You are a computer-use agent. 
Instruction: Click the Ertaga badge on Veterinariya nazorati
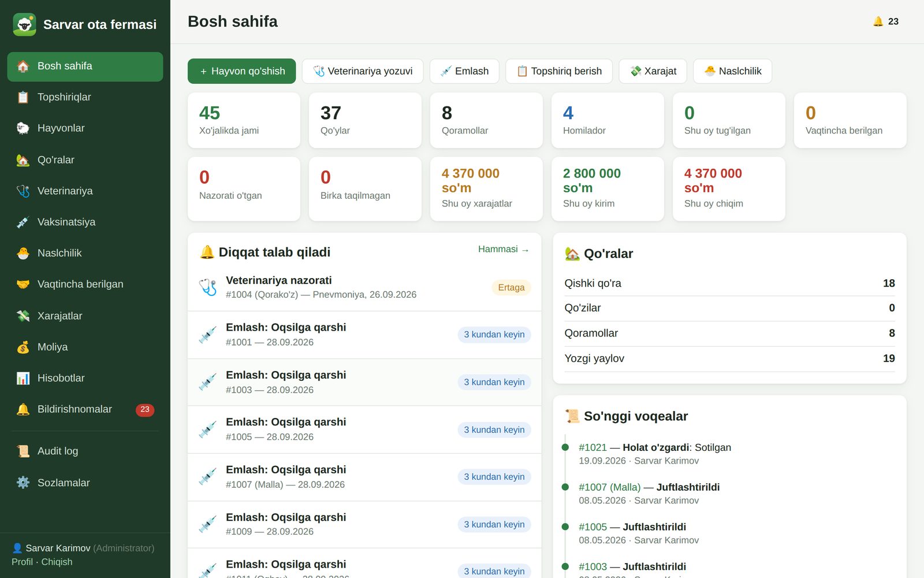(x=511, y=287)
